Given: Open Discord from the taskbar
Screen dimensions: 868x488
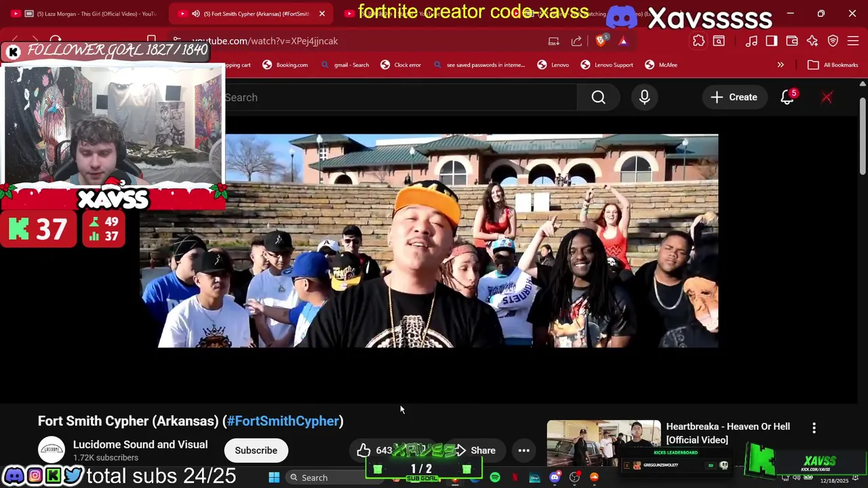Looking at the screenshot, I should (555, 478).
